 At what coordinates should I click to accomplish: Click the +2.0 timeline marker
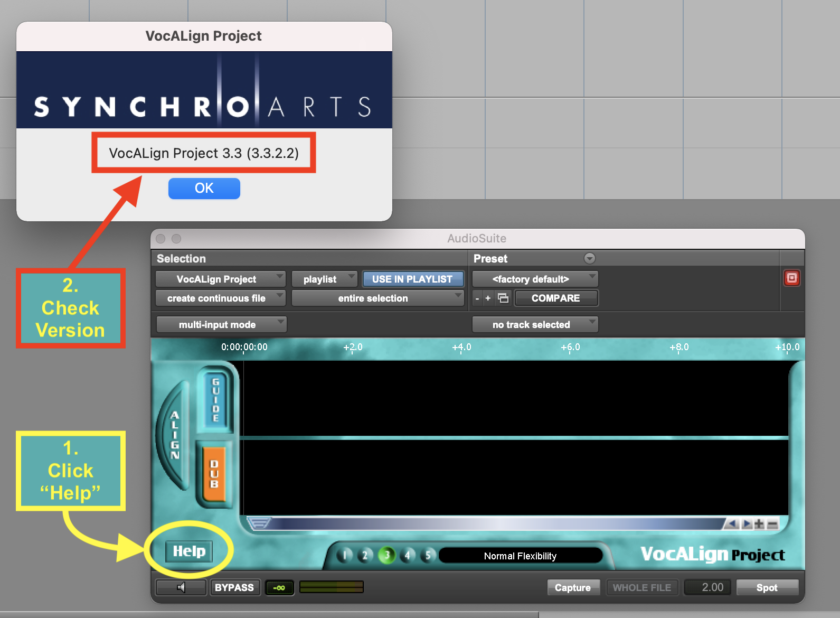(353, 347)
